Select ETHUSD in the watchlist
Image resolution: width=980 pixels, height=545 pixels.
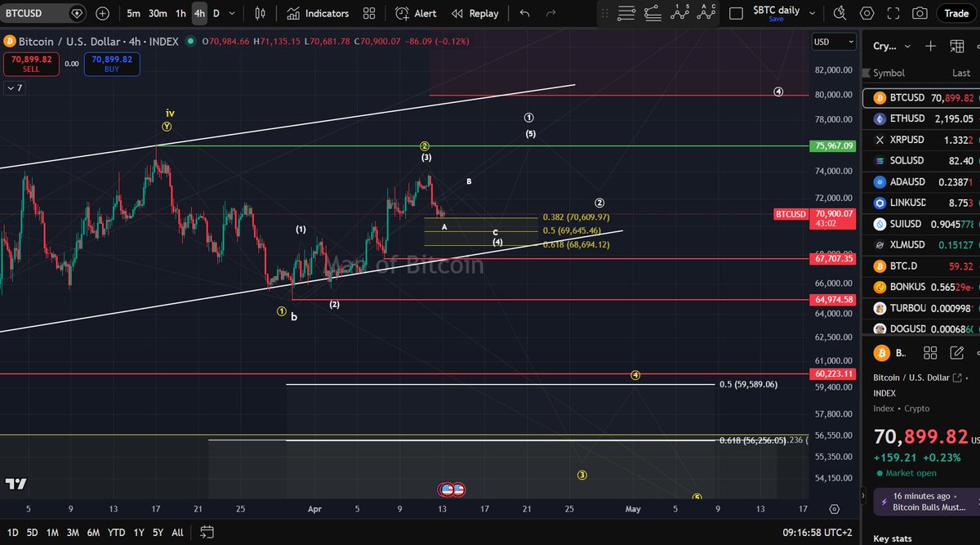click(921, 118)
